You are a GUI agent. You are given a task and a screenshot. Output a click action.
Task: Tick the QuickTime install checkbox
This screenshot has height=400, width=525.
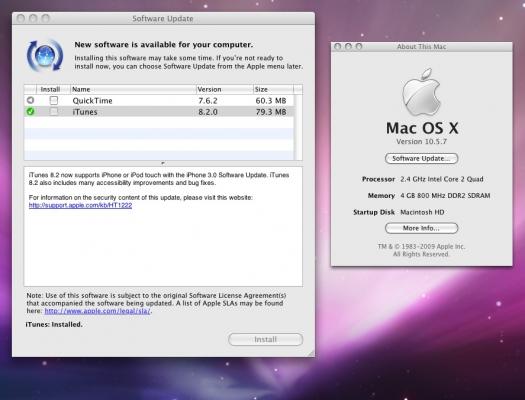tap(54, 100)
